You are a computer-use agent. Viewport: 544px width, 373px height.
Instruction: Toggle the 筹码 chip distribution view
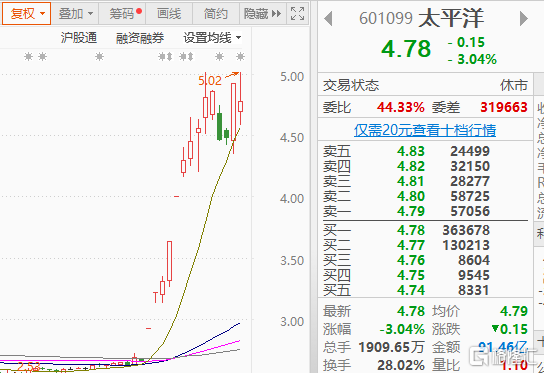[x=122, y=14]
